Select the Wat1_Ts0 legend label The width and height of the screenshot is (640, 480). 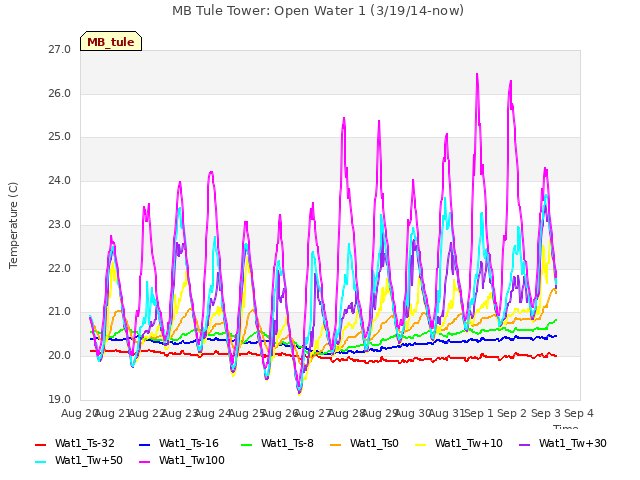(374, 443)
